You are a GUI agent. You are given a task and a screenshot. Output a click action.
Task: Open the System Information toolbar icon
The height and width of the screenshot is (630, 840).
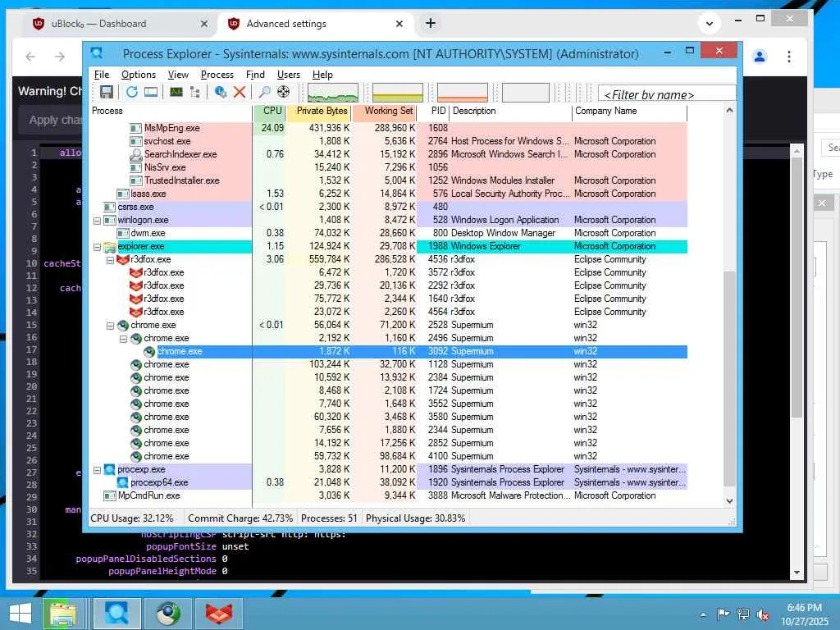(x=176, y=92)
